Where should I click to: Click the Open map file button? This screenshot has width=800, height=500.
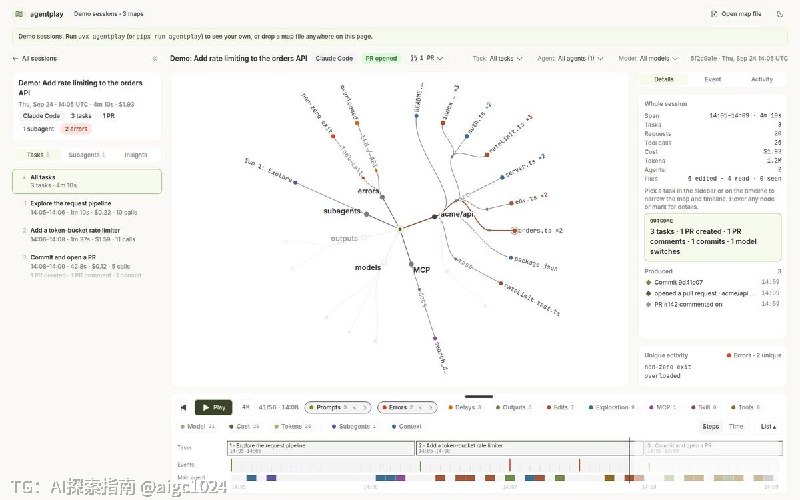tap(736, 14)
